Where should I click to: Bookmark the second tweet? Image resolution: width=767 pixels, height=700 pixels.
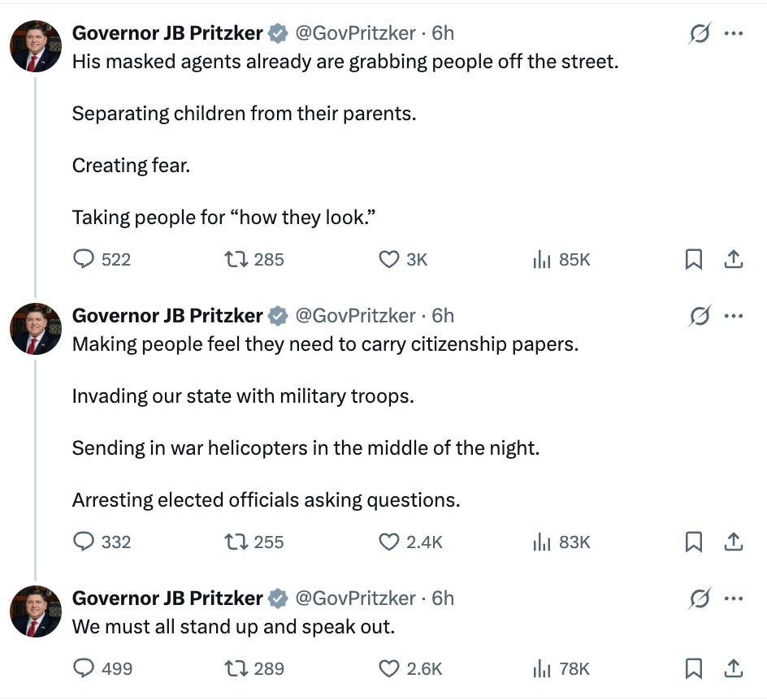(x=694, y=542)
